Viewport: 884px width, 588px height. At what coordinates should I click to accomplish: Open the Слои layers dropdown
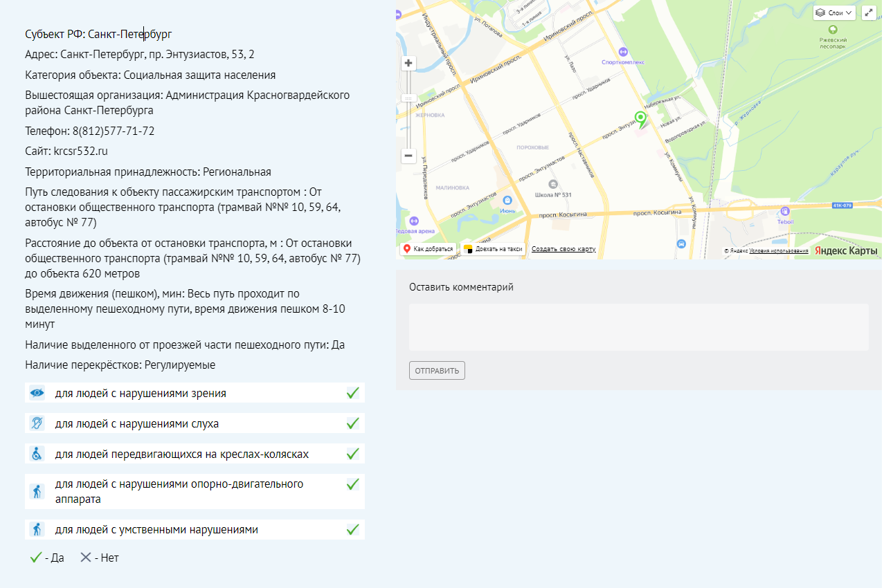(835, 12)
